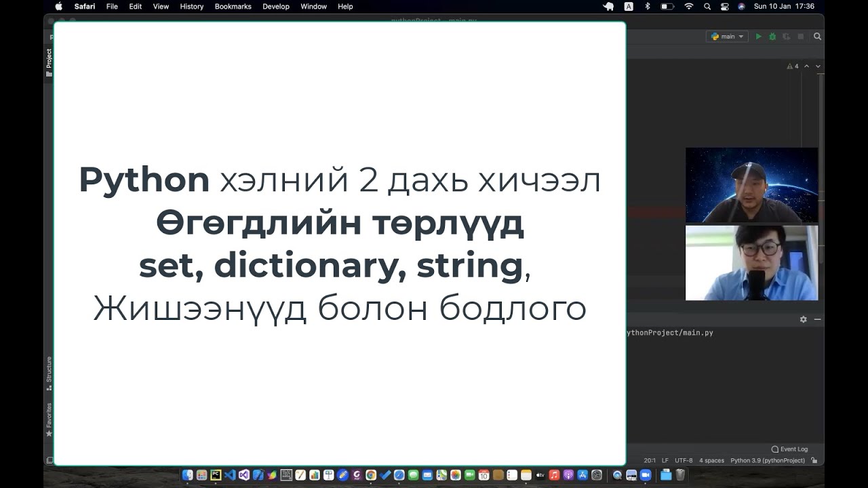The height and width of the screenshot is (488, 868).
Task: Go to next highlighted error arrow
Action: [818, 66]
